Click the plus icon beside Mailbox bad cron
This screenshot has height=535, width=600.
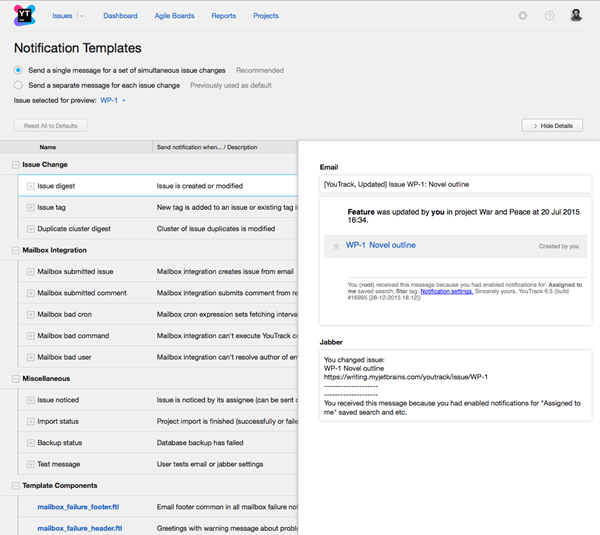coord(30,314)
